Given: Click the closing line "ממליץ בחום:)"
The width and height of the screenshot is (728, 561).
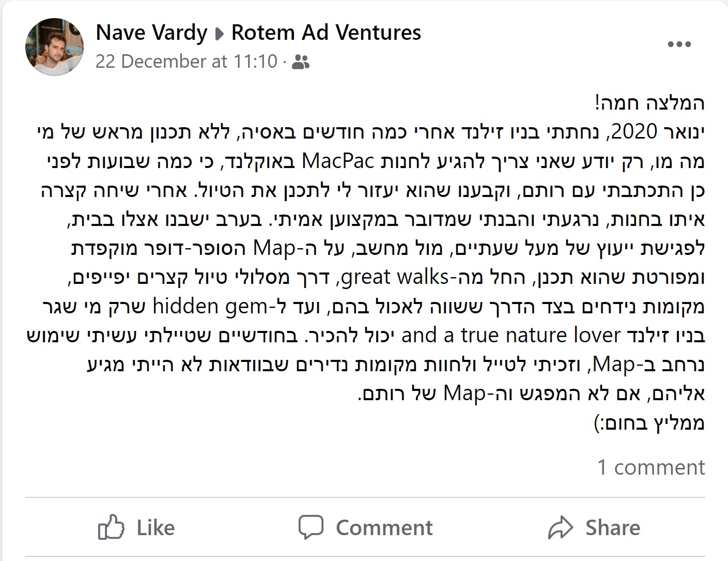Looking at the screenshot, I should (x=649, y=423).
